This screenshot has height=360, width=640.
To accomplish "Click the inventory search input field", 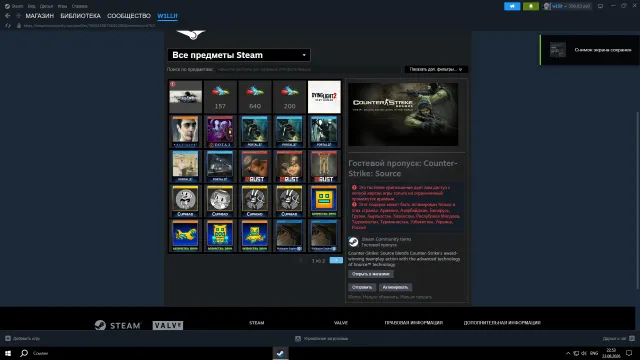I will pos(264,69).
